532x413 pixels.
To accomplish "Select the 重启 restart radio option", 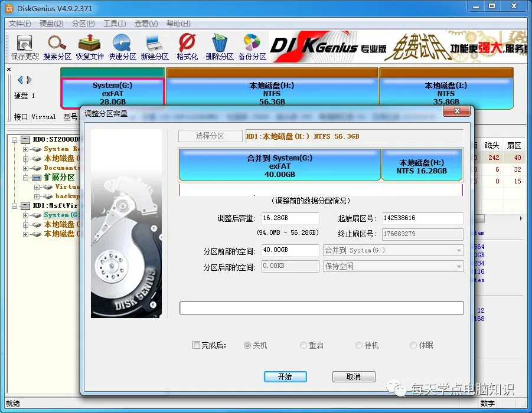I will [x=303, y=345].
